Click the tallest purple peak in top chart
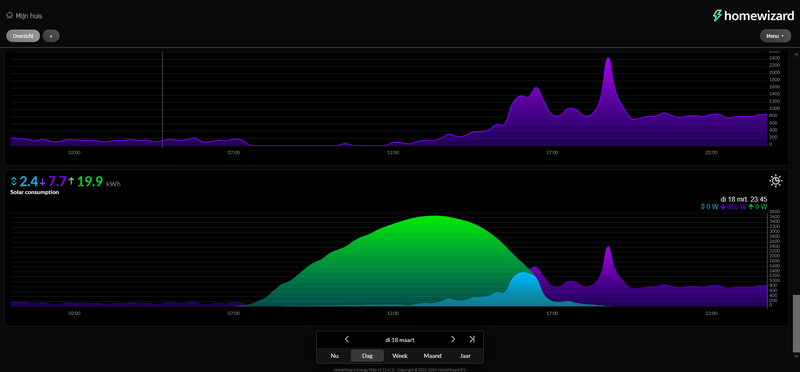This screenshot has height=372, width=800. 608,60
